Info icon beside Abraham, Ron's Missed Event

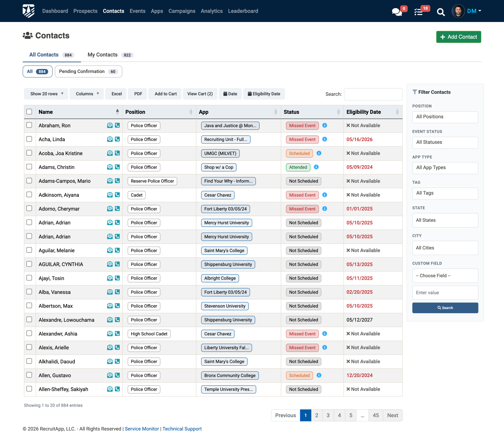[x=324, y=125]
